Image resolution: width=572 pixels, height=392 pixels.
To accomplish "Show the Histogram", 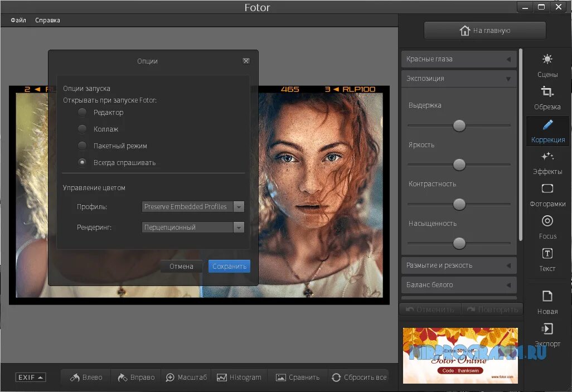I will (239, 378).
